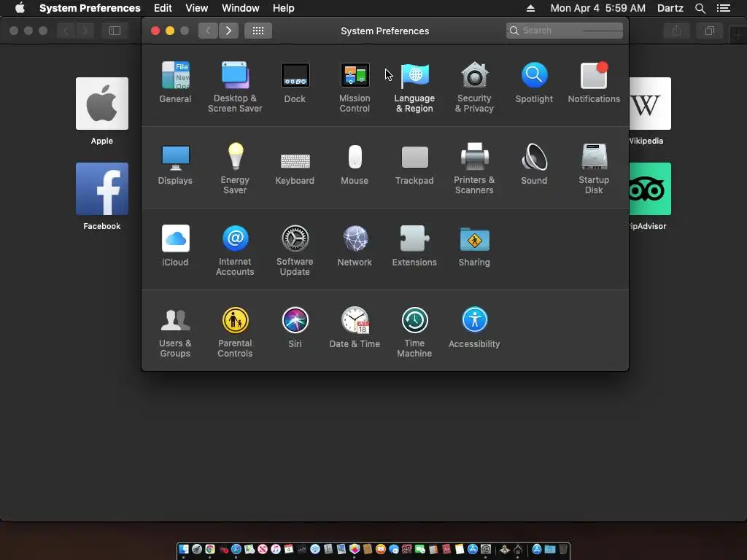The height and width of the screenshot is (560, 747).
Task: Open Security & Privacy settings
Action: [x=474, y=87]
